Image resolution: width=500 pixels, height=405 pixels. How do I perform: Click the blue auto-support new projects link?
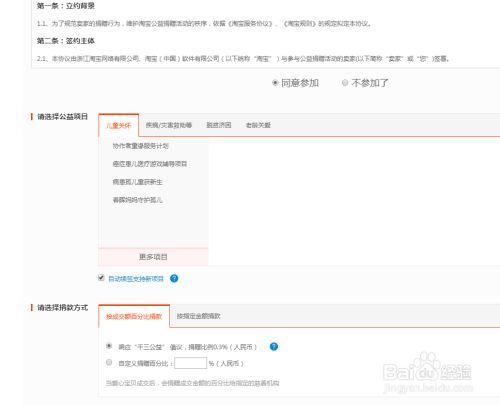click(x=136, y=279)
